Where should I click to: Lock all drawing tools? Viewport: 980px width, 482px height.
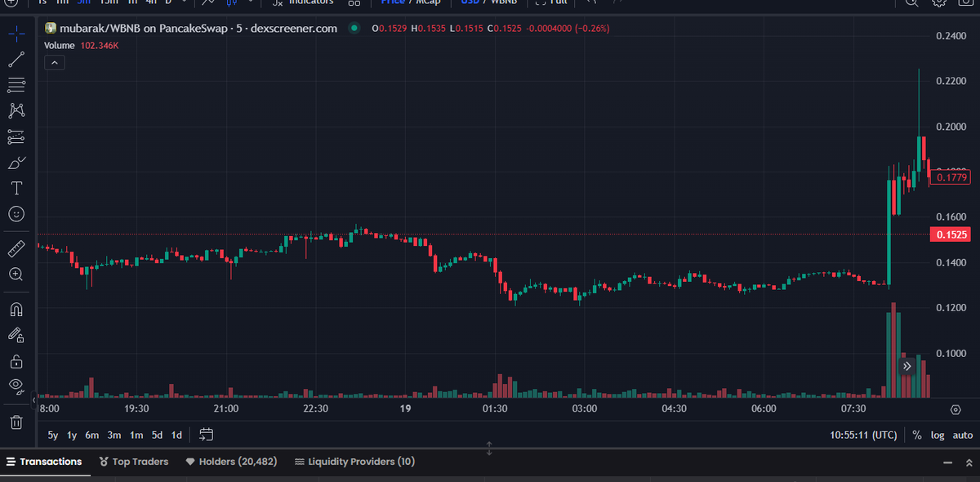(16, 361)
